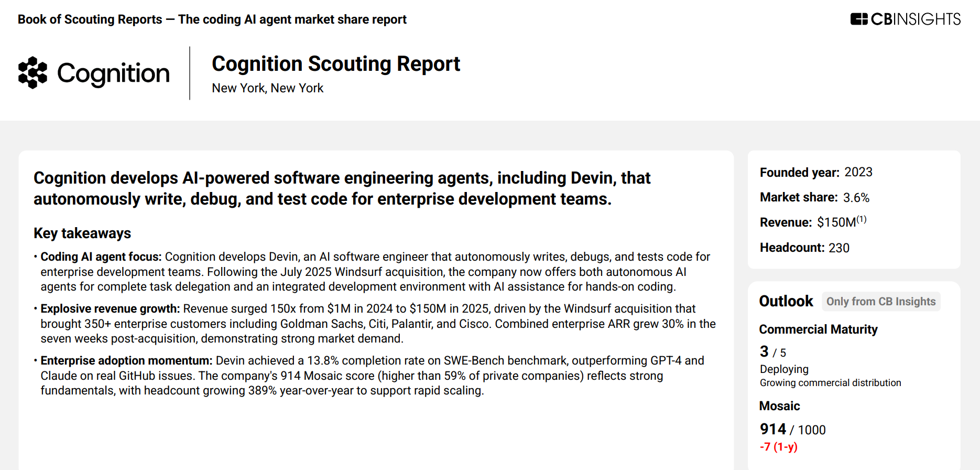The height and width of the screenshot is (470, 980).
Task: Click the '914 / 1000' Mosaic score
Action: pos(792,429)
